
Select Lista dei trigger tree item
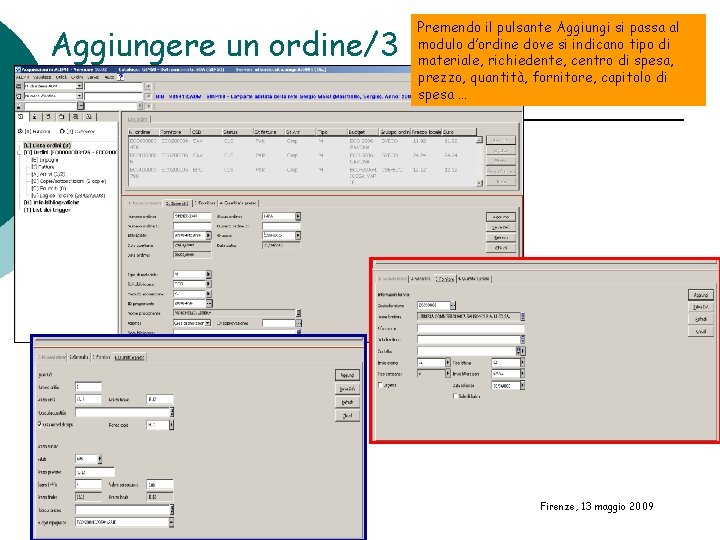click(47, 210)
